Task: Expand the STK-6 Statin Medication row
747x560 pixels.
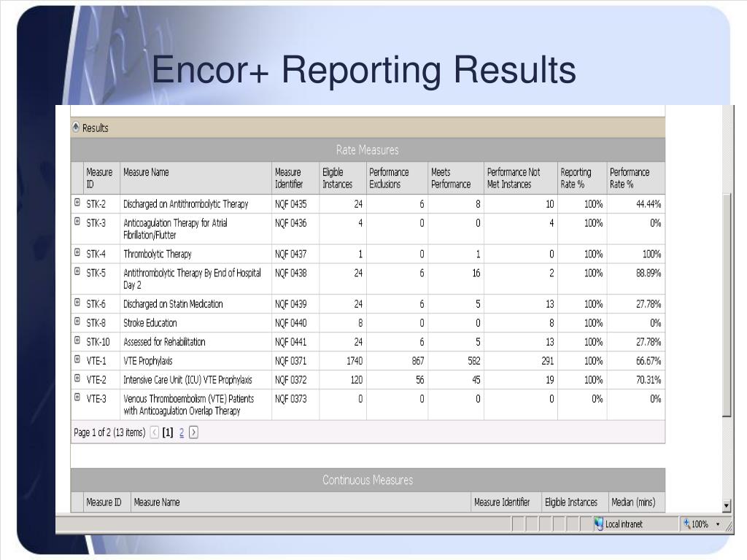Action: 77,303
